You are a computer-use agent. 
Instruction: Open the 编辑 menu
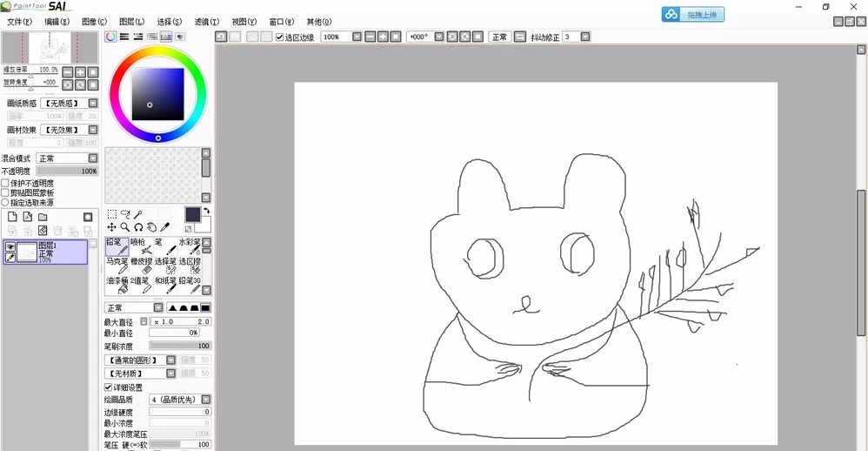(x=57, y=22)
